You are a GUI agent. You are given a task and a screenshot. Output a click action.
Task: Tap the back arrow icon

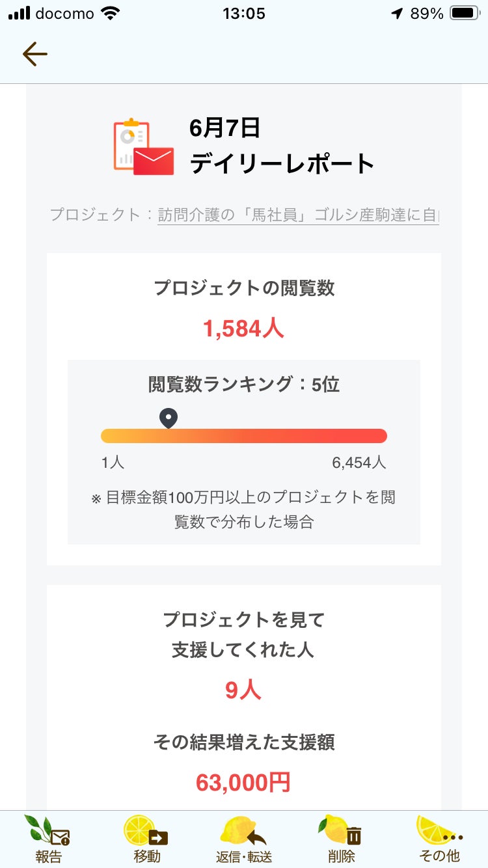click(35, 55)
